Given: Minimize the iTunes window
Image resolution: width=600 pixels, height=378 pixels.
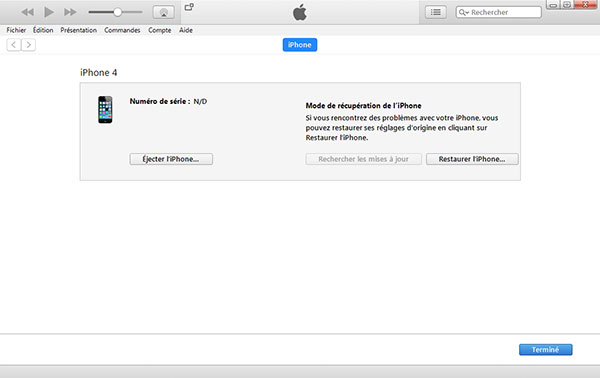Looking at the screenshot, I should click(x=553, y=5).
